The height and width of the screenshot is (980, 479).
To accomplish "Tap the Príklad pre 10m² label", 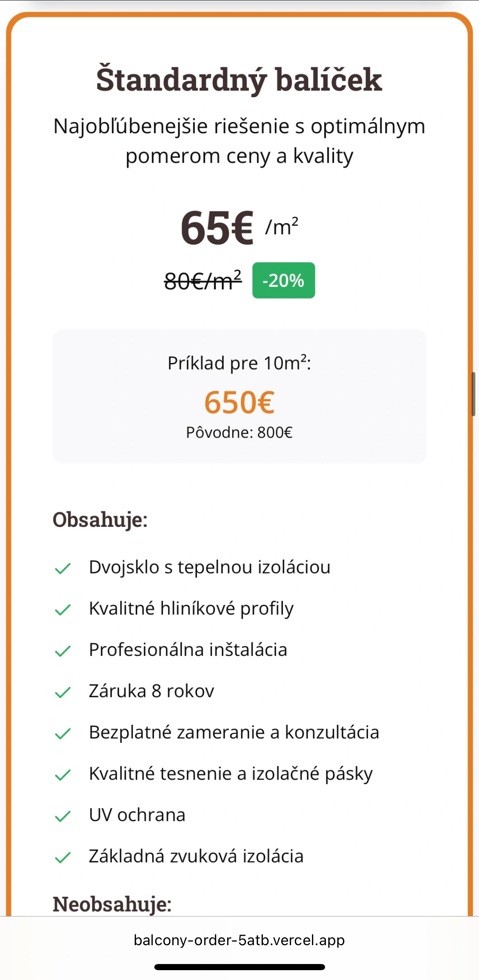I will [x=239, y=363].
